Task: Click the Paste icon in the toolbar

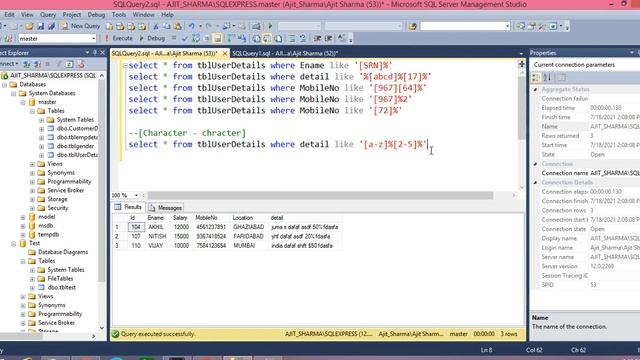Action: 178,26
